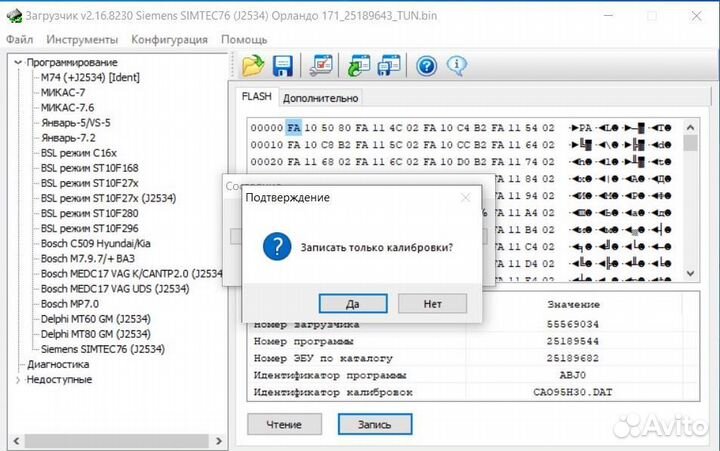720x451 pixels.
Task: Open the Инструменты menu
Action: click(82, 39)
